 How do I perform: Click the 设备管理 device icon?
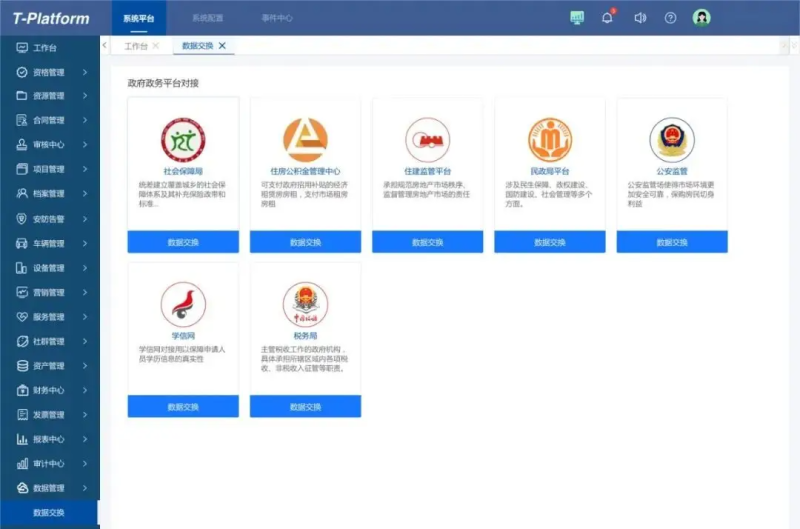(22, 268)
